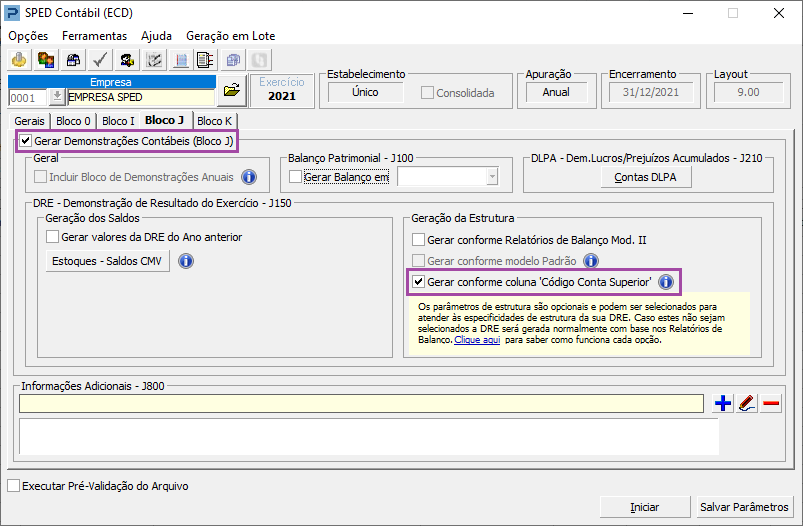Close the SPED Contábil window
This screenshot has width=803, height=526.
[x=778, y=13]
